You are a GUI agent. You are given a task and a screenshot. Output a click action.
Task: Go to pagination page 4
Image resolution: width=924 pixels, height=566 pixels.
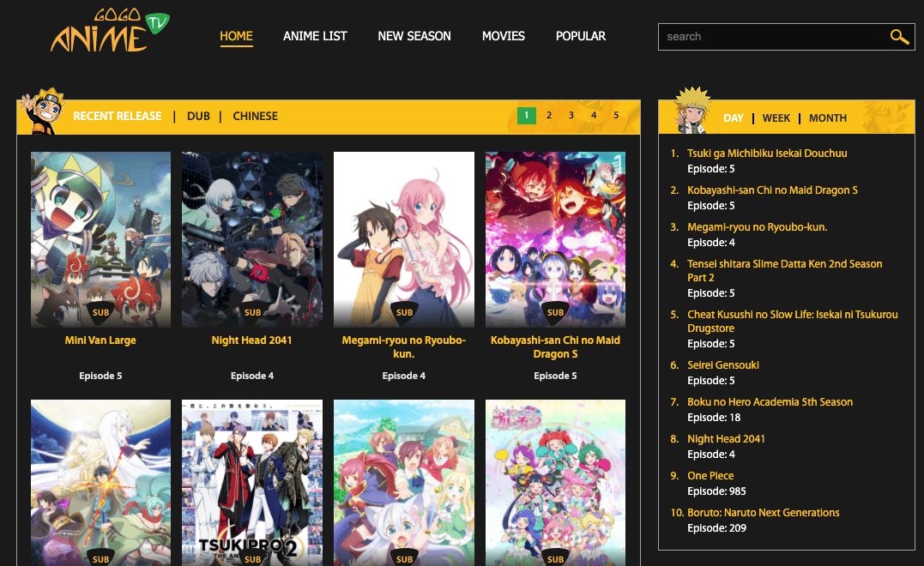pos(594,116)
